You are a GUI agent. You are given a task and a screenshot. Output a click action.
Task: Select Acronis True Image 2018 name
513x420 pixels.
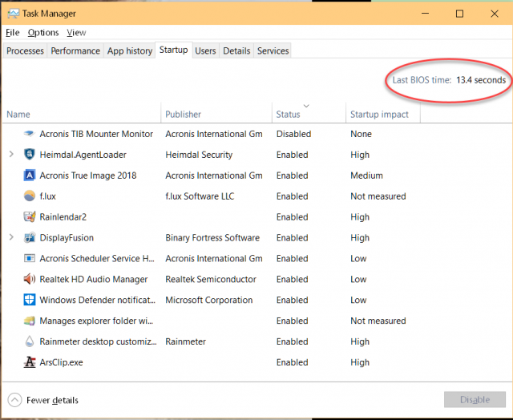(x=88, y=176)
